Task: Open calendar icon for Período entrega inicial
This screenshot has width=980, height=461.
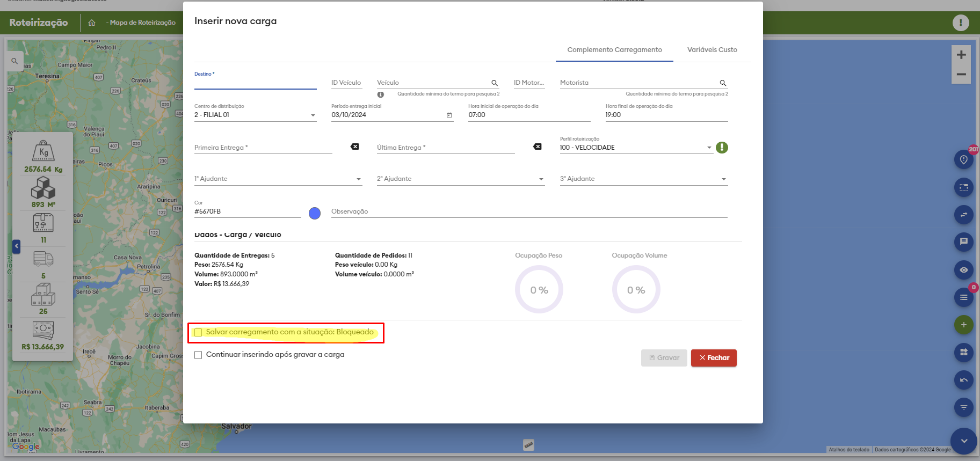Action: pos(449,115)
